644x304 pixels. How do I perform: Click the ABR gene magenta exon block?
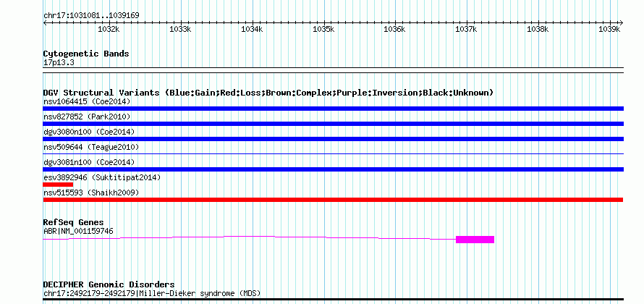475,240
